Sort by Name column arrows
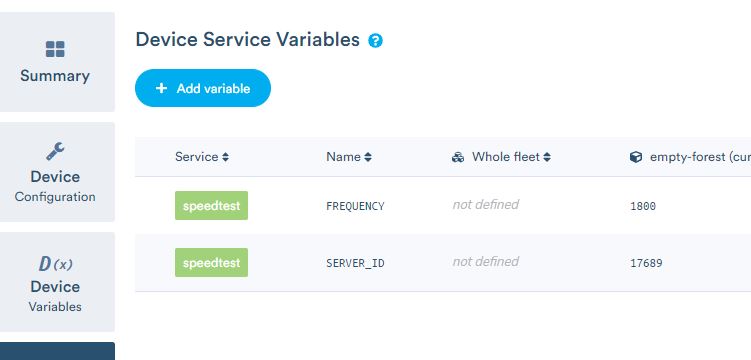Image resolution: width=751 pixels, height=360 pixels. pyautogui.click(x=368, y=157)
